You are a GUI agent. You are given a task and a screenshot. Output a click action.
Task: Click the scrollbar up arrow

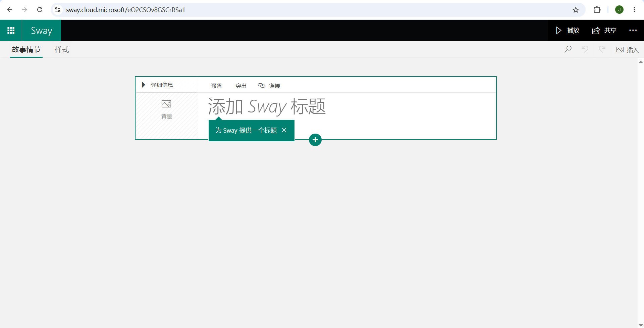coord(641,62)
